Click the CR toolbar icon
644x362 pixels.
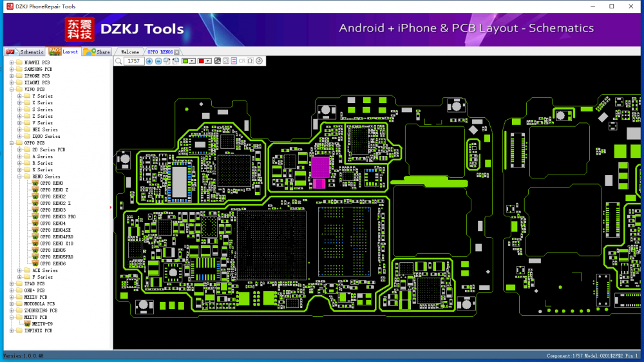coord(242,61)
